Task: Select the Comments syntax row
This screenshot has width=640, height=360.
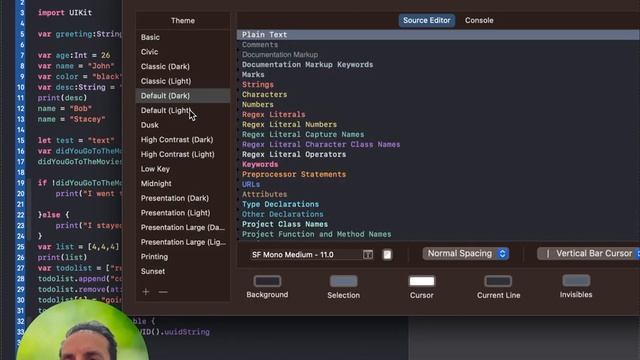Action: [438, 45]
